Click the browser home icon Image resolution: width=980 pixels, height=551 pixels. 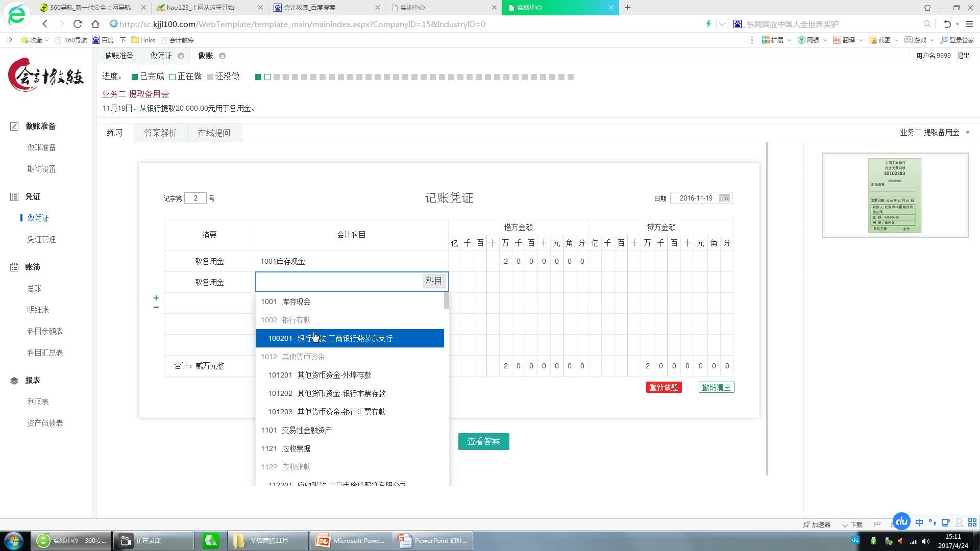(95, 24)
